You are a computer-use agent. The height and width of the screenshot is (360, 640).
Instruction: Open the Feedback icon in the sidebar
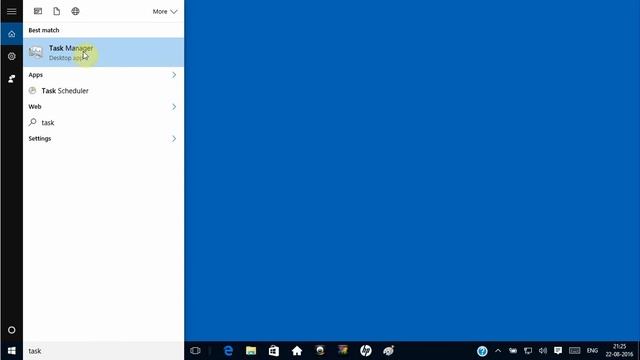(11, 78)
